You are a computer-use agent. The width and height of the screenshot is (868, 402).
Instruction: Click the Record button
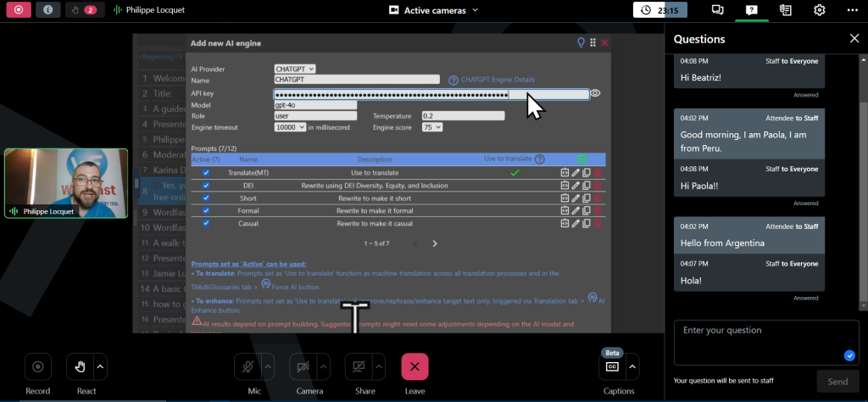tap(38, 366)
